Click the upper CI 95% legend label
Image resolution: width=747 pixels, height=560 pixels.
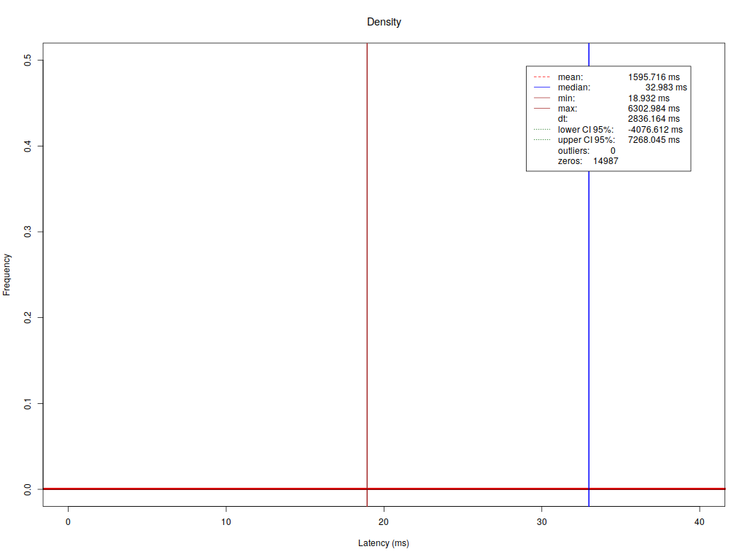pos(587,140)
